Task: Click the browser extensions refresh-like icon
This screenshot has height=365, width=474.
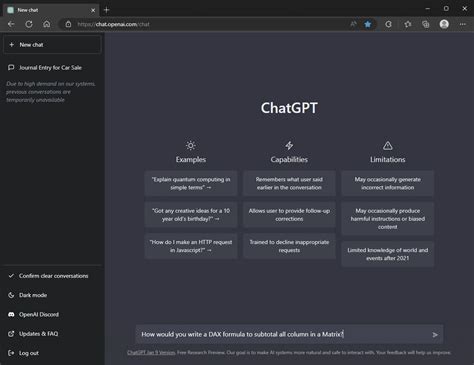Action: click(x=388, y=24)
